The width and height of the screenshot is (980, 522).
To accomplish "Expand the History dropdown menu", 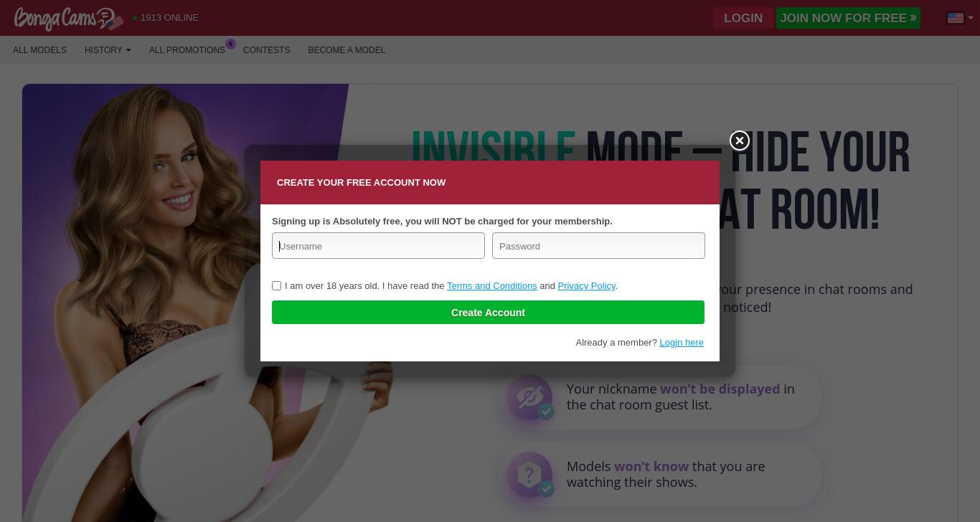I will click(108, 50).
